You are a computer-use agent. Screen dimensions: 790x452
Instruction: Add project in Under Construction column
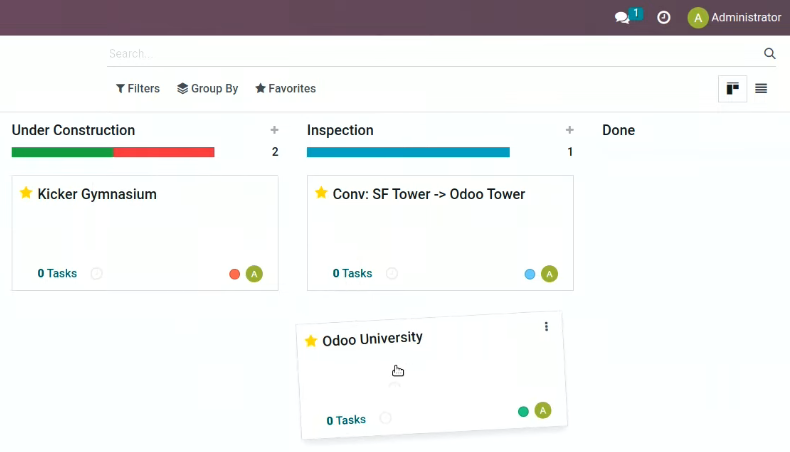[274, 130]
